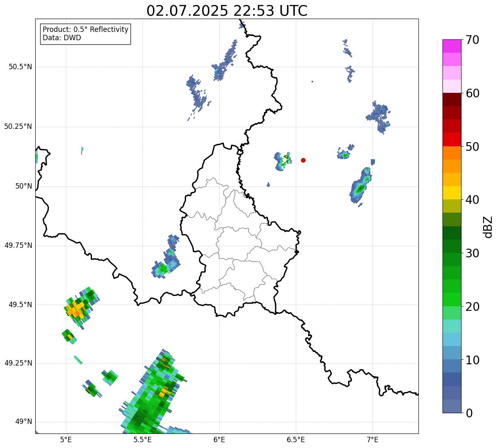Select the 49.5°N latitude label
The height and width of the screenshot is (448, 498).
coord(20,305)
